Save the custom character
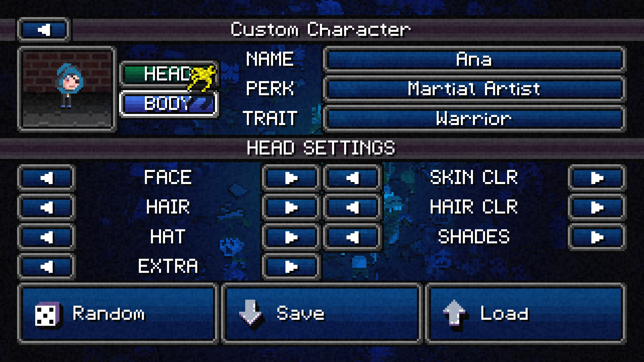 [321, 314]
